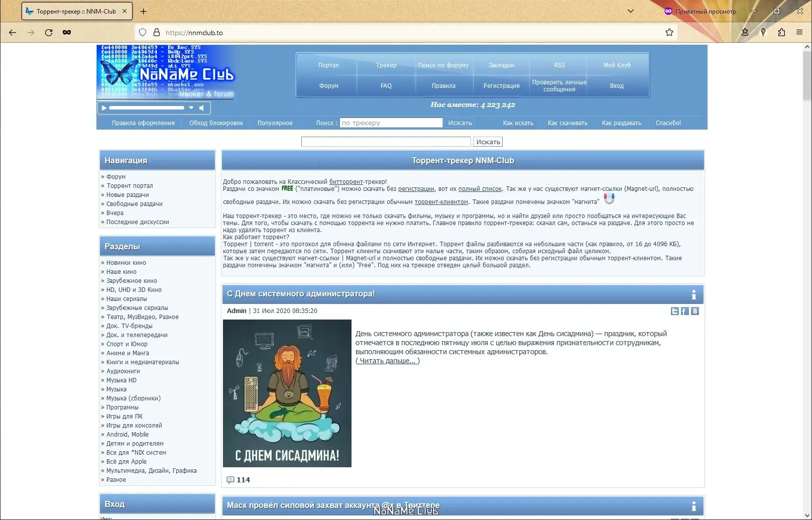Screen dimensions: 812x520
Task: Open the info icon on the Musk news header
Action: (694, 507)
